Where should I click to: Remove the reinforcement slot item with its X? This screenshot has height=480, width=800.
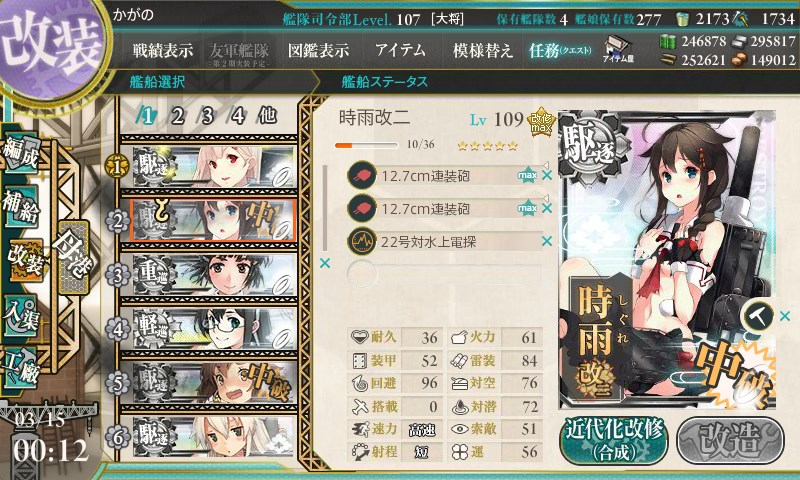coord(785,316)
